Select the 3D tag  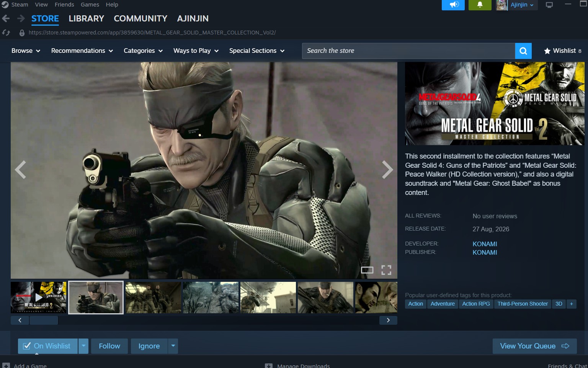point(559,304)
